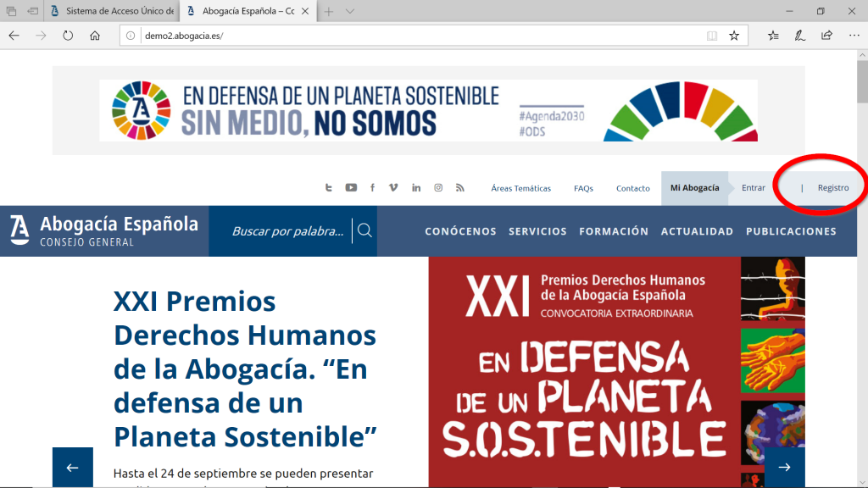Go to next slide with right arrow
Viewport: 868px width, 488px height.
coord(784,468)
